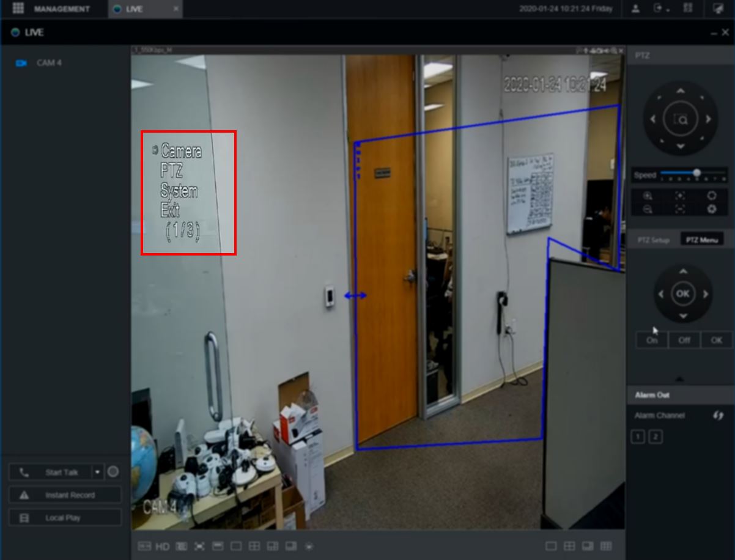Viewport: 735px width, 560px height.
Task: Open the Start Talk dropdown arrow
Action: (x=97, y=473)
